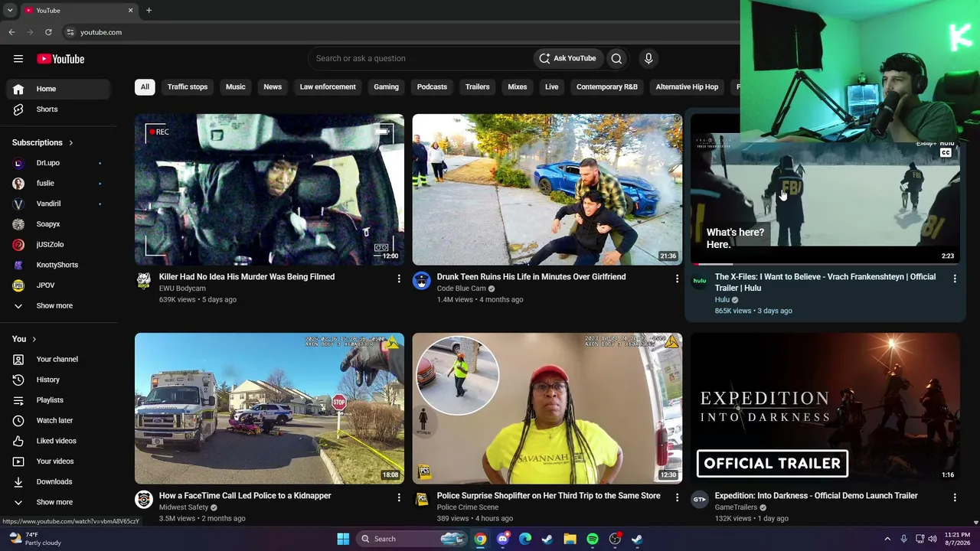This screenshot has height=551, width=980.
Task: Open Shorts from the sidebar
Action: (59, 109)
